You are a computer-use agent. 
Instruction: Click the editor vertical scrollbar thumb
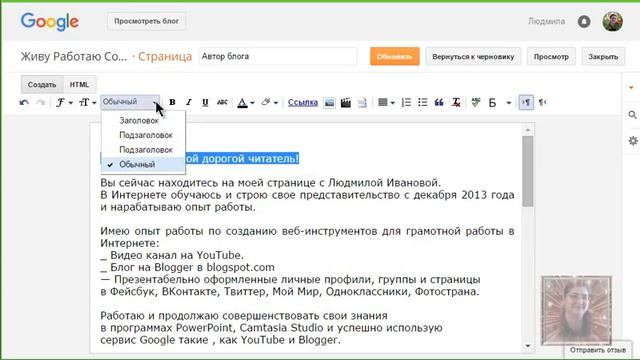[528, 171]
